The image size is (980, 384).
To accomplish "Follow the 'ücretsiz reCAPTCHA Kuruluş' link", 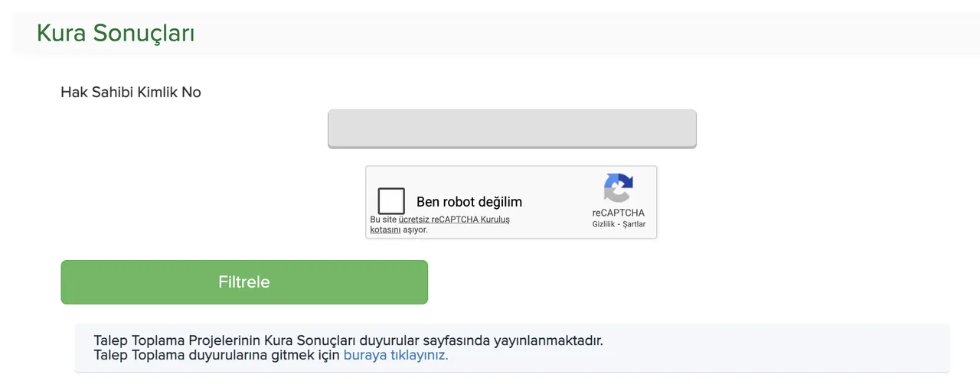I will [x=454, y=220].
